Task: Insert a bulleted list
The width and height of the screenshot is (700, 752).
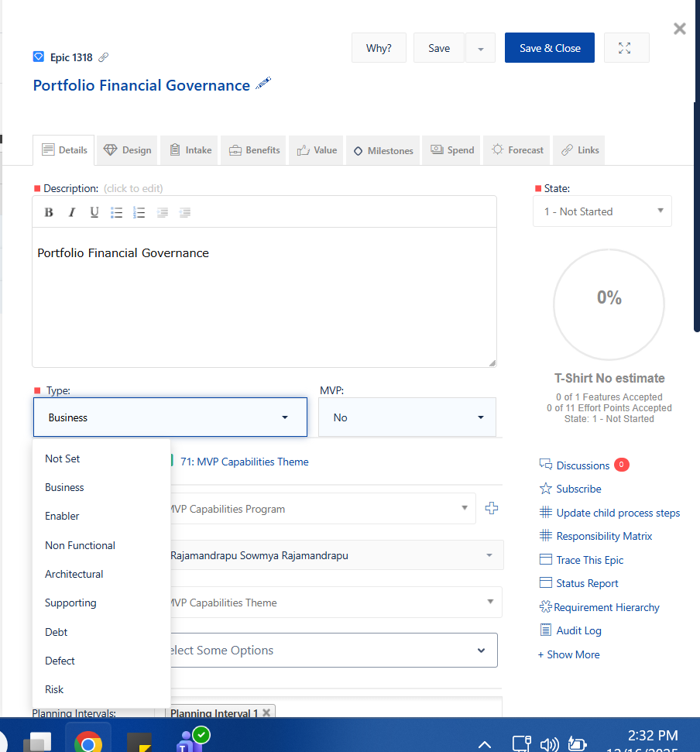Action: [x=116, y=212]
